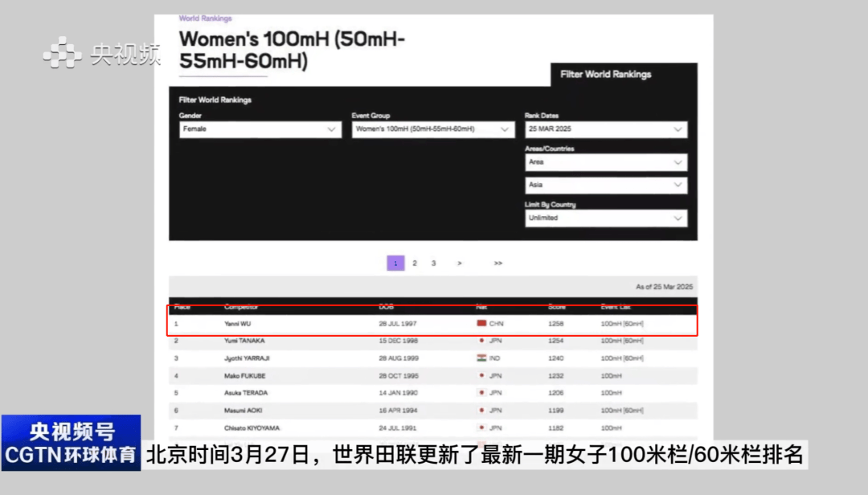Click the JPN flag next to Asuka TERADA
The image size is (868, 495).
(x=482, y=393)
